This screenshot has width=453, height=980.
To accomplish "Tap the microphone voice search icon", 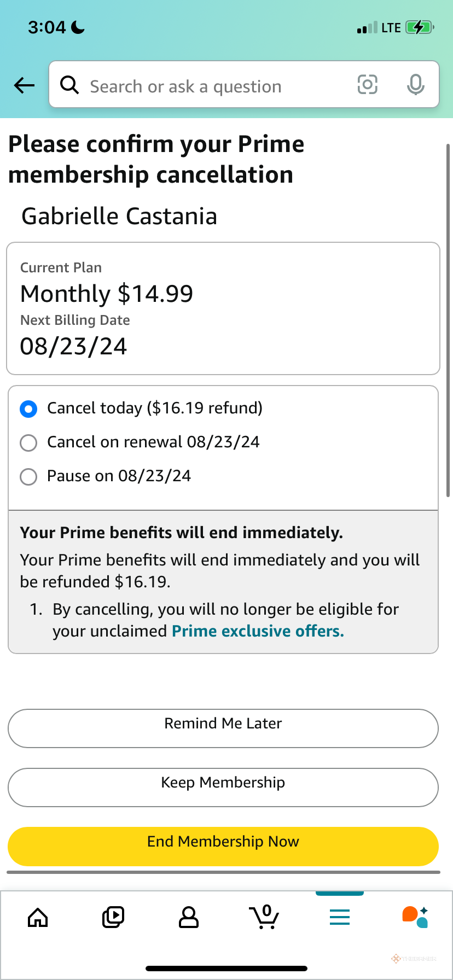I will 415,85.
